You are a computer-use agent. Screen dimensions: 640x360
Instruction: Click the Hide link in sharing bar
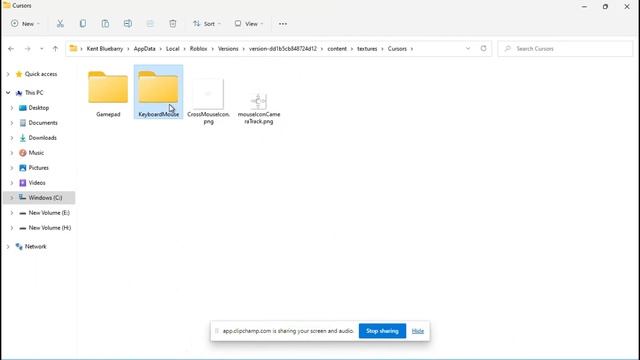[418, 331]
